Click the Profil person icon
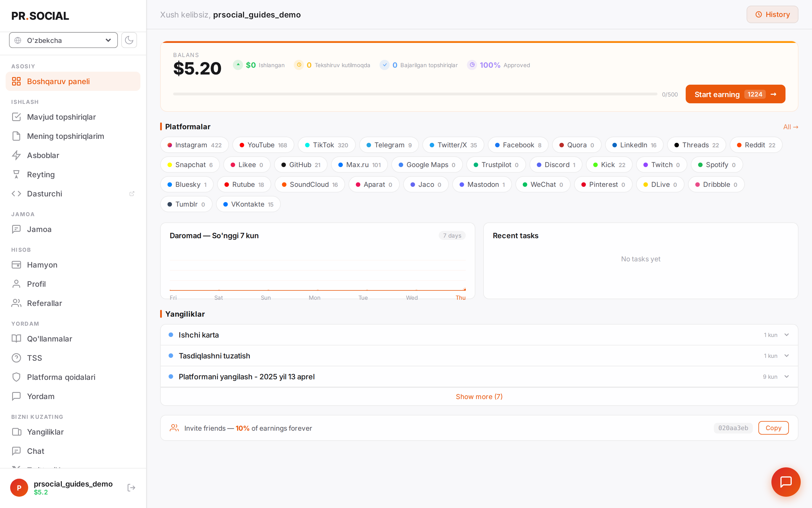The height and width of the screenshot is (508, 812). tap(16, 284)
